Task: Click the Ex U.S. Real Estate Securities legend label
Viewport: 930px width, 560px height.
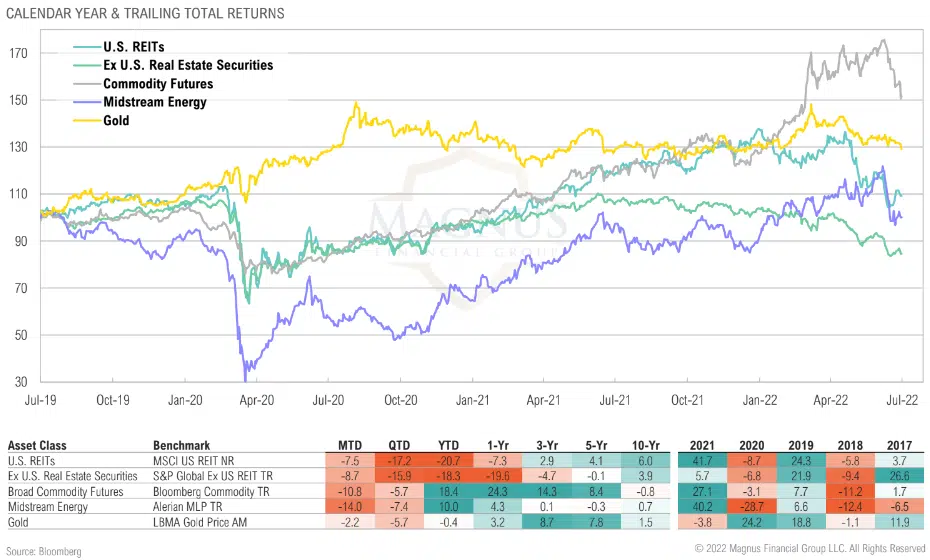Action: click(x=188, y=65)
